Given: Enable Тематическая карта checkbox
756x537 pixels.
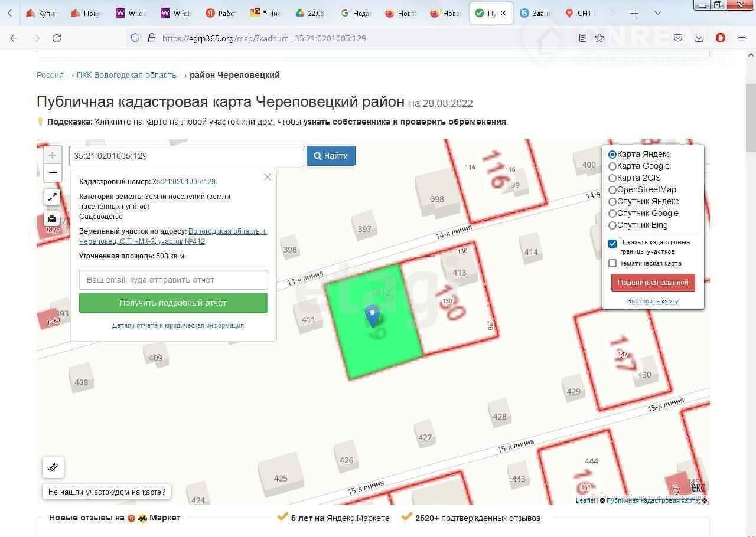Looking at the screenshot, I should 612,264.
